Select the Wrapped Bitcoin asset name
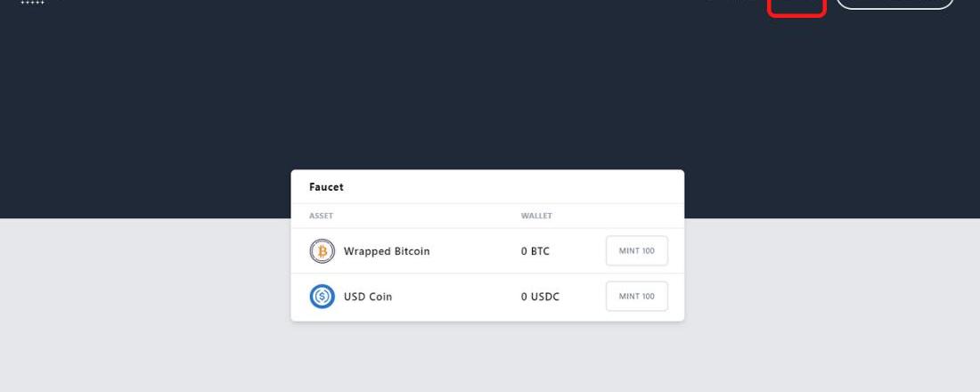The image size is (980, 392). point(387,251)
